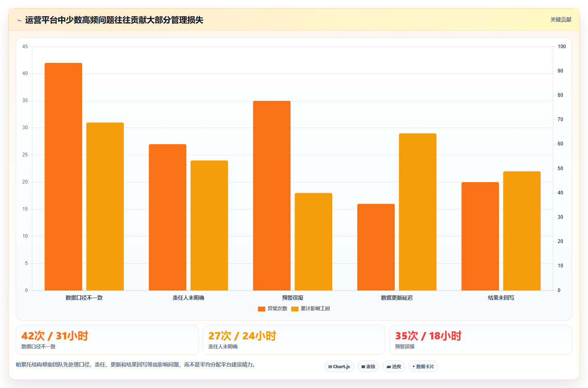This screenshot has width=588, height=388.
Task: Click the 责任人未明确 x-axis label
Action: point(188,298)
